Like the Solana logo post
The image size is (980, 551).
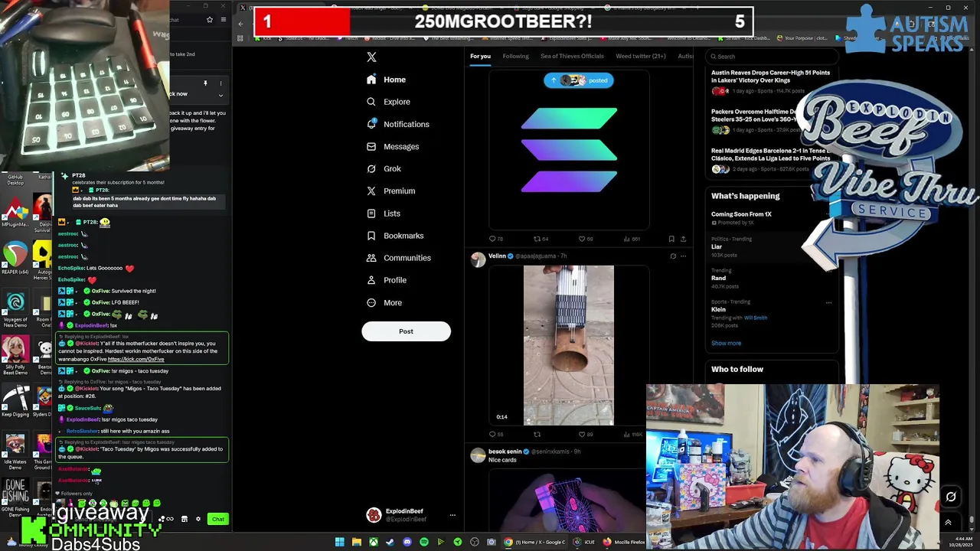582,239
